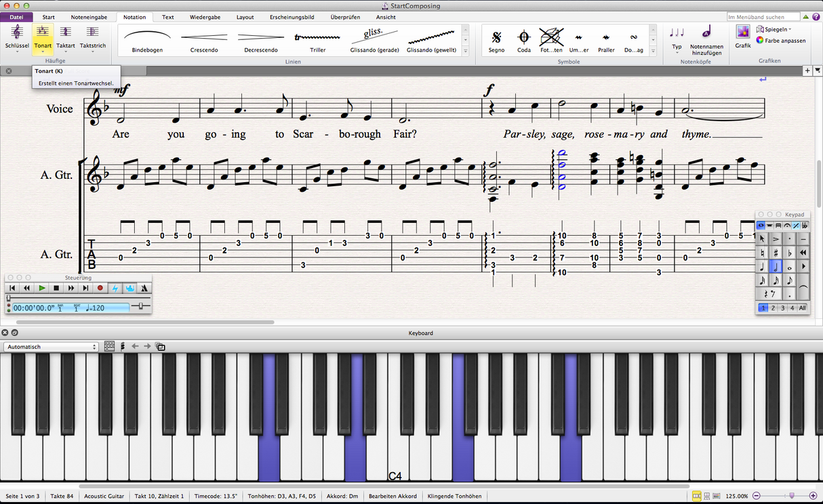
Task: Insert the Doppelschlag turn symbol
Action: coord(633,40)
